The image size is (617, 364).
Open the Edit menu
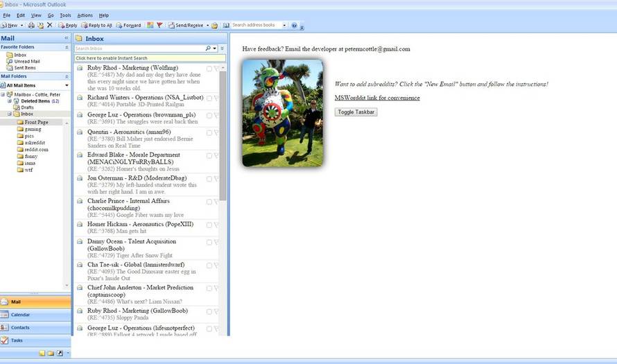pos(21,15)
